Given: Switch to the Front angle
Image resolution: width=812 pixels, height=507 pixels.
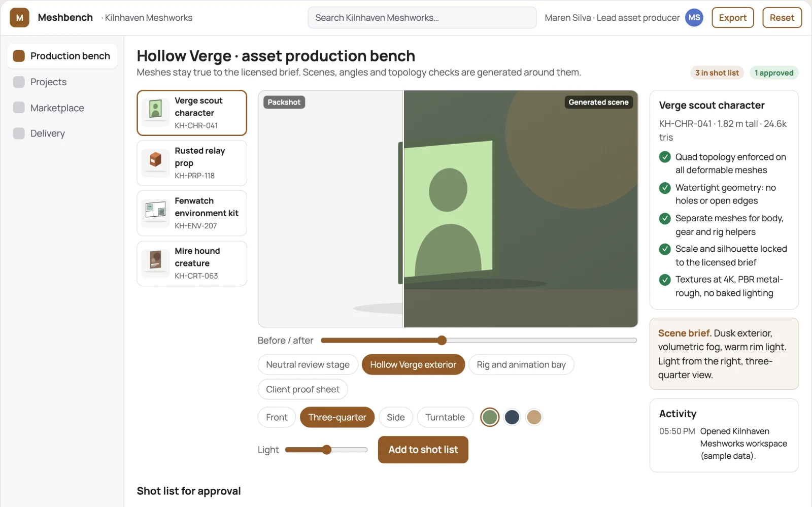Looking at the screenshot, I should tap(277, 417).
